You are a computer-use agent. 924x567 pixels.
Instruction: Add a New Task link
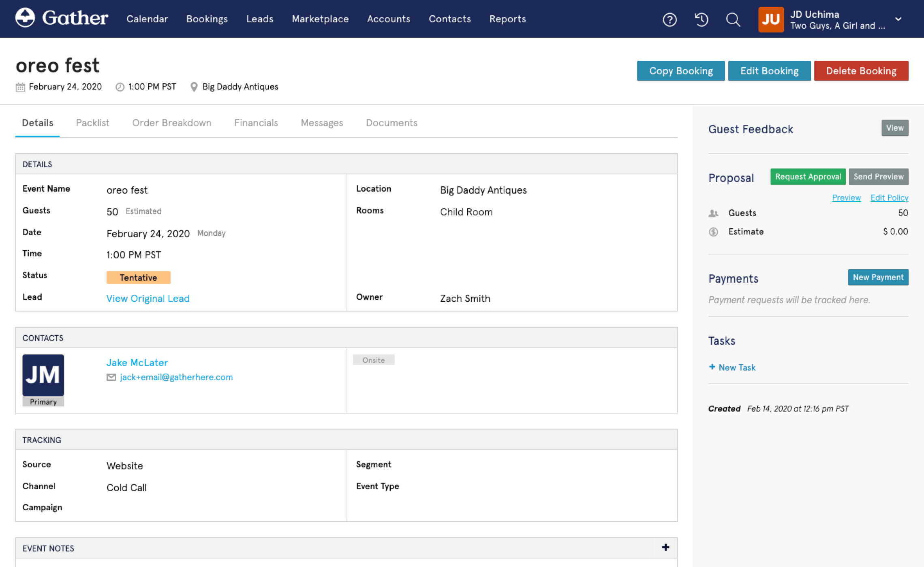pyautogui.click(x=732, y=367)
